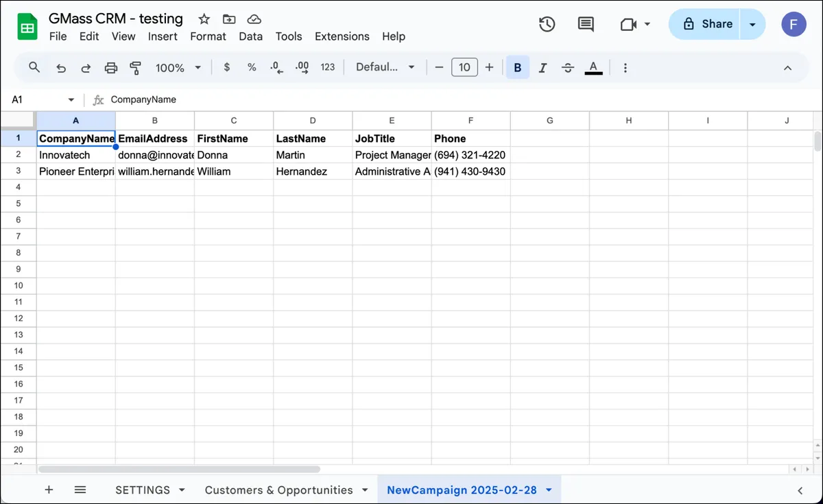The image size is (823, 504).
Task: Undo the last action
Action: [61, 67]
